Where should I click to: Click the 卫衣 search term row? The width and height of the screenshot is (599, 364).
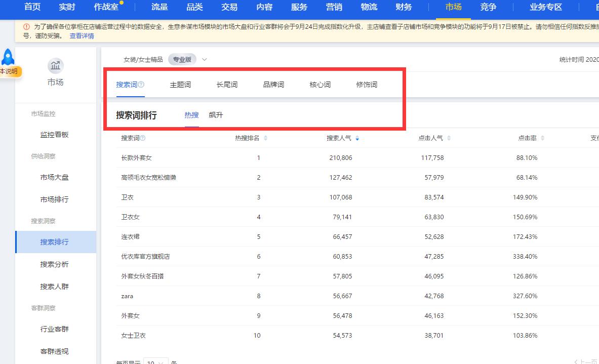tap(128, 197)
